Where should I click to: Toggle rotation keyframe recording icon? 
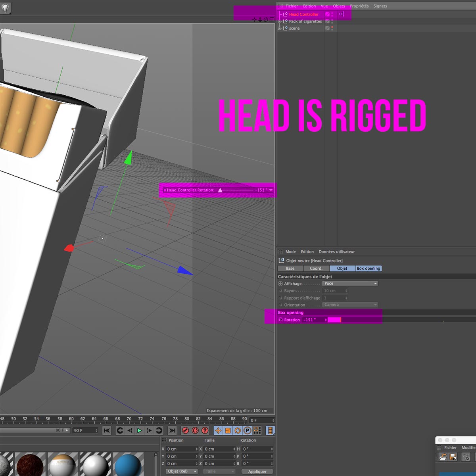click(238, 430)
